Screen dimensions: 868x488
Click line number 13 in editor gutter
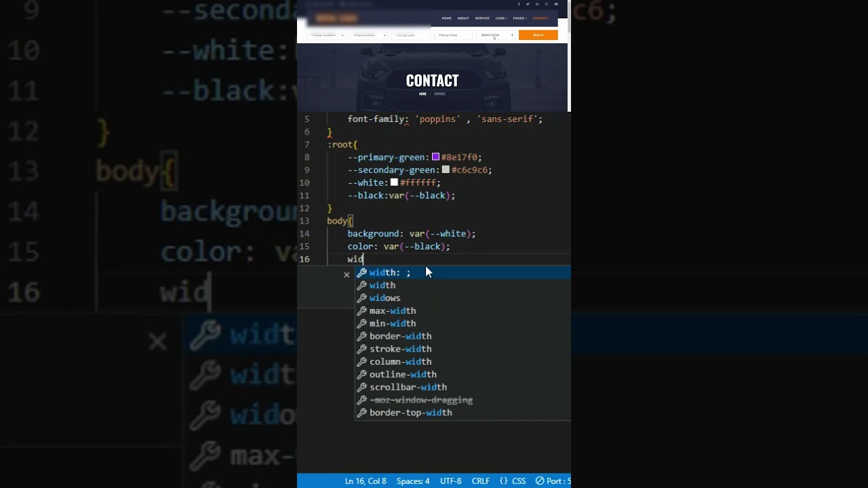pos(304,221)
